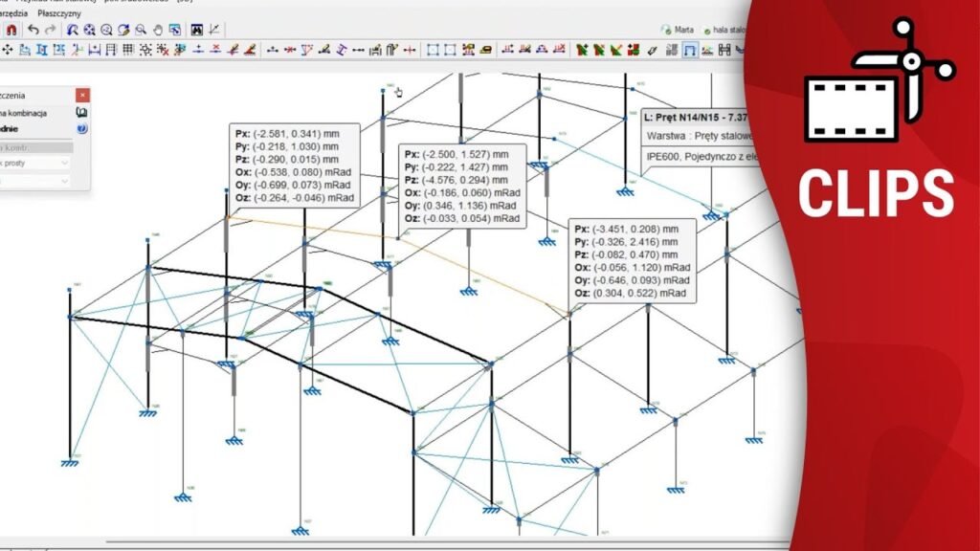Image resolution: width=980 pixels, height=551 pixels.
Task: Undo the last action
Action: point(33,31)
